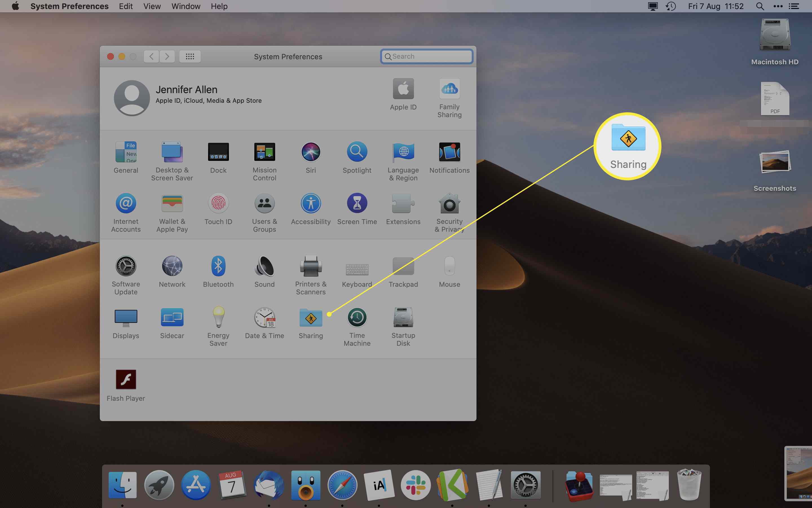
Task: Open the Window menu
Action: pyautogui.click(x=186, y=6)
